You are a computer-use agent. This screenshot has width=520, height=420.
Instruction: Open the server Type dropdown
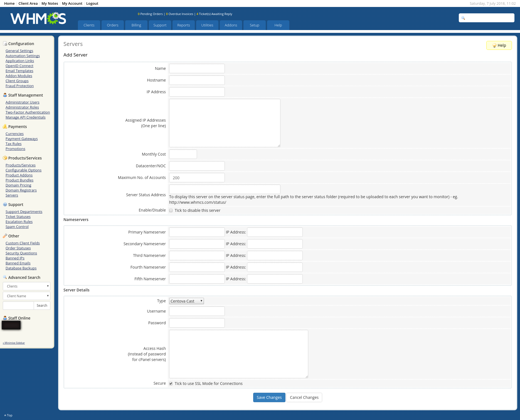coord(186,301)
